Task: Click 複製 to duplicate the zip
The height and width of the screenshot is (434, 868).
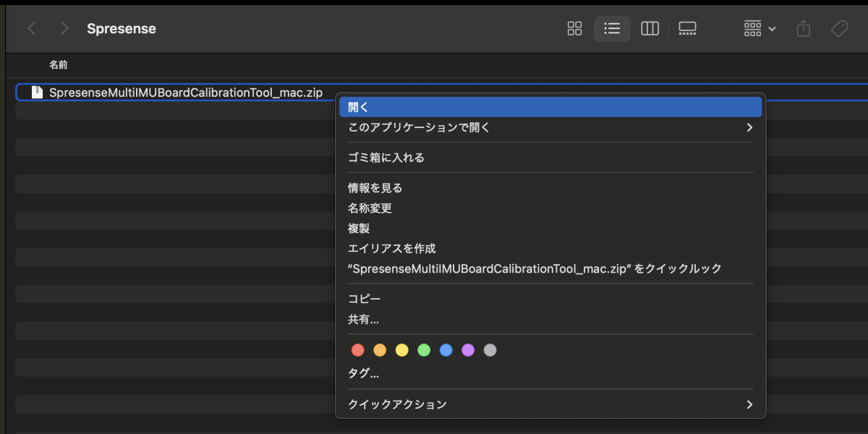Action: click(359, 229)
